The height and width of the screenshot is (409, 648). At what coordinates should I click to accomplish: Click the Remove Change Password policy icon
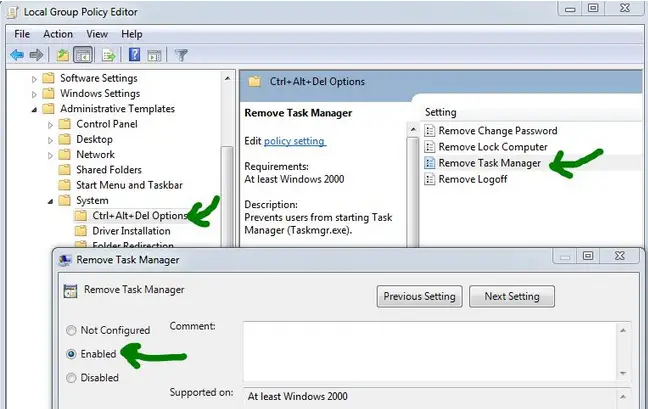click(430, 131)
